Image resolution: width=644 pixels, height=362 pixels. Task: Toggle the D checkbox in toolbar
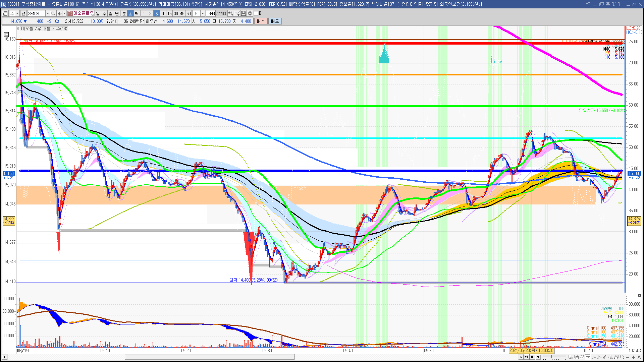(x=256, y=13)
